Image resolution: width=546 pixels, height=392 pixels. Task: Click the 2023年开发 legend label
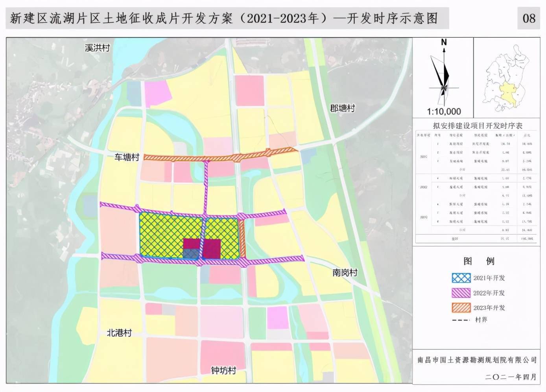click(489, 308)
